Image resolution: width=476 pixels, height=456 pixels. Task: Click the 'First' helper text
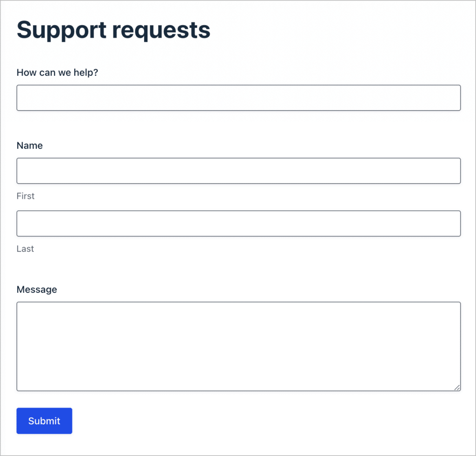pos(25,196)
